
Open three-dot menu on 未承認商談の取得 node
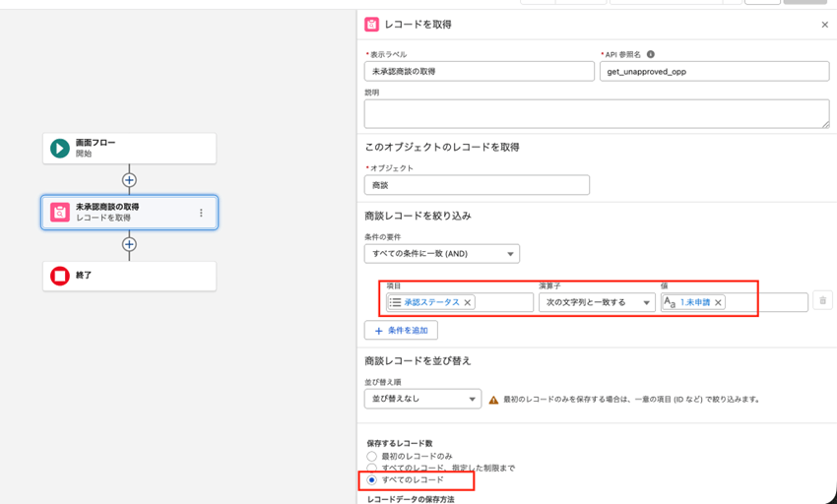point(201,213)
